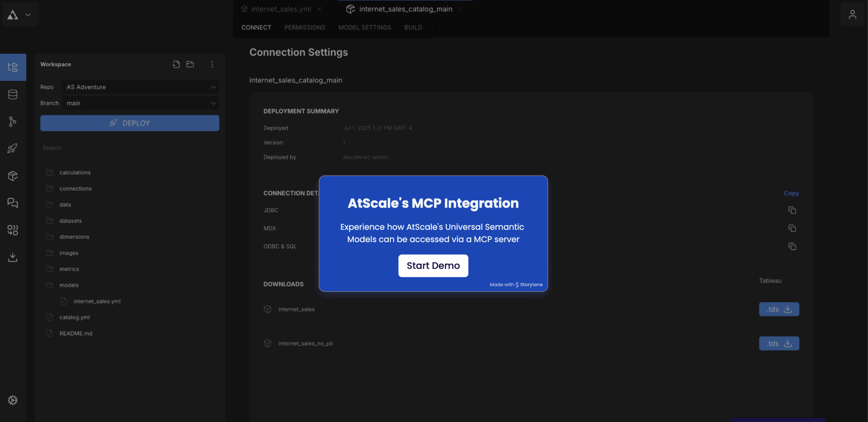Click the Made with Storylane link
This screenshot has height=422, width=868.
click(x=516, y=285)
